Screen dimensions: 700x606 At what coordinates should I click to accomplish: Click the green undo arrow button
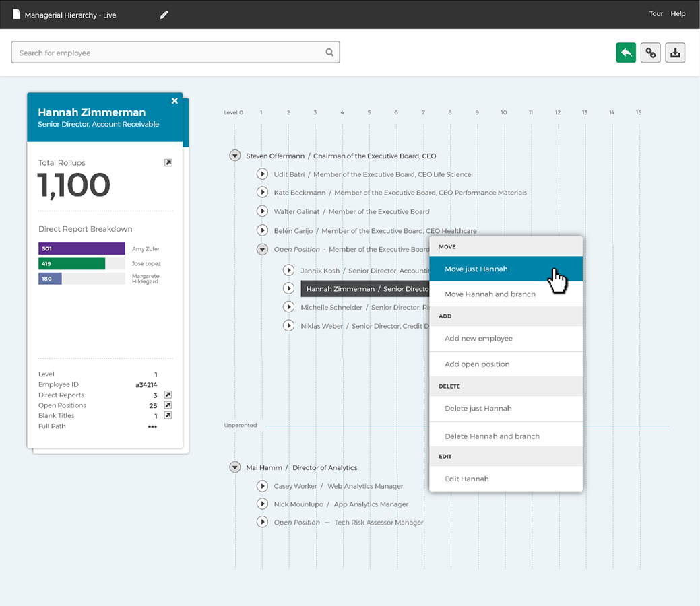coord(625,53)
